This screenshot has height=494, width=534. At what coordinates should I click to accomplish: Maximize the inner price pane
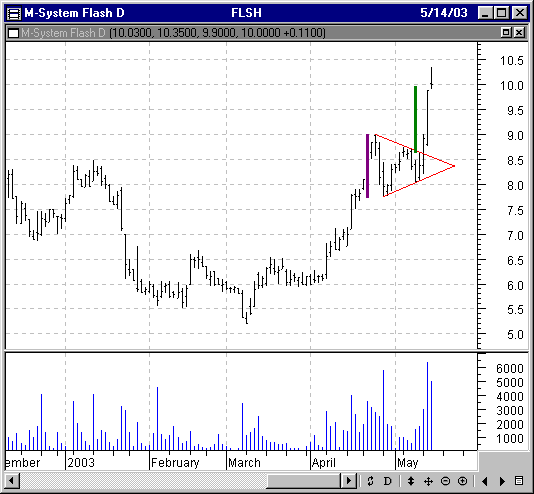[x=506, y=33]
